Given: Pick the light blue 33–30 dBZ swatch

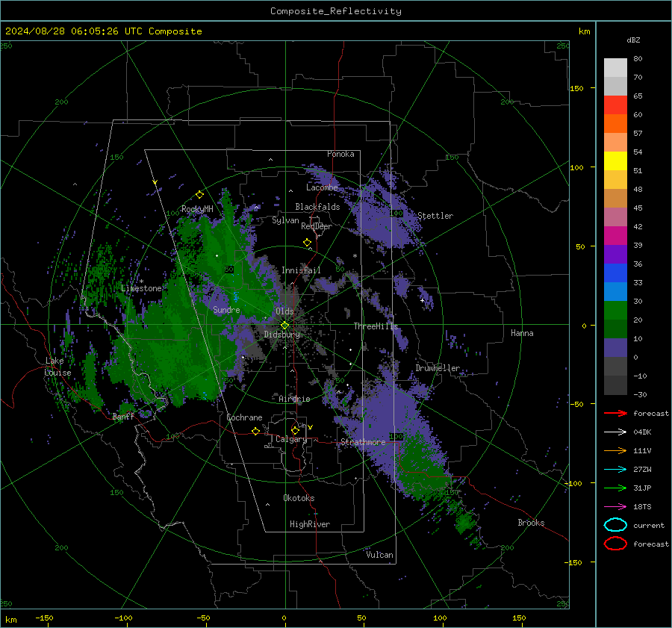Looking at the screenshot, I should (615, 291).
